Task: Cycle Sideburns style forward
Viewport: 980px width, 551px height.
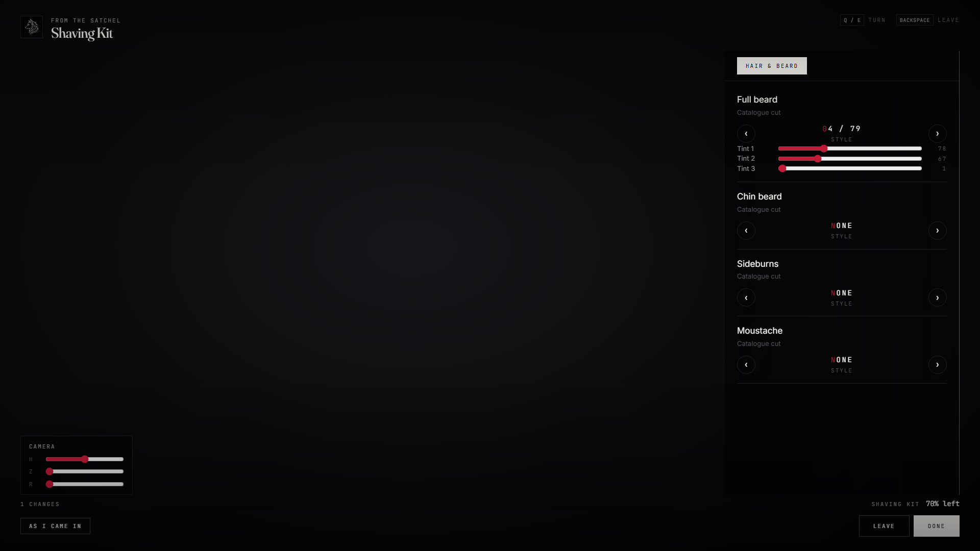Action: [x=938, y=298]
